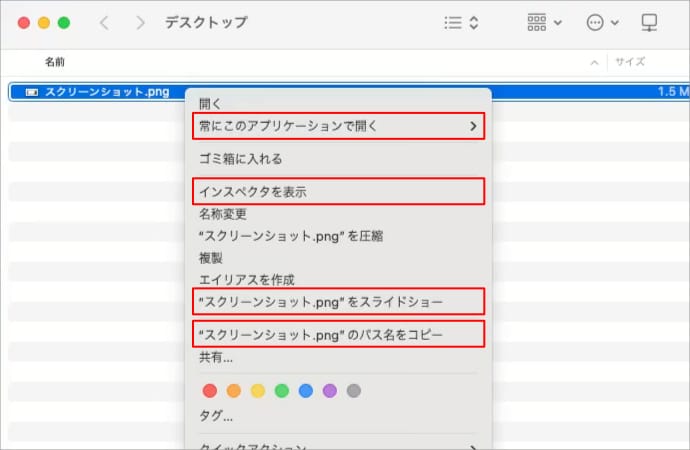Apply the orange tag color
Image resolution: width=690 pixels, height=450 pixels.
(x=234, y=391)
